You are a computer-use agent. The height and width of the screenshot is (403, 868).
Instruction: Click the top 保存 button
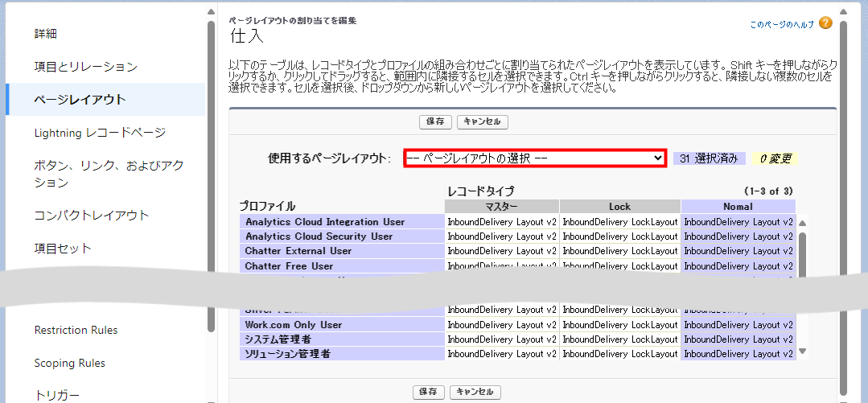pos(435,121)
